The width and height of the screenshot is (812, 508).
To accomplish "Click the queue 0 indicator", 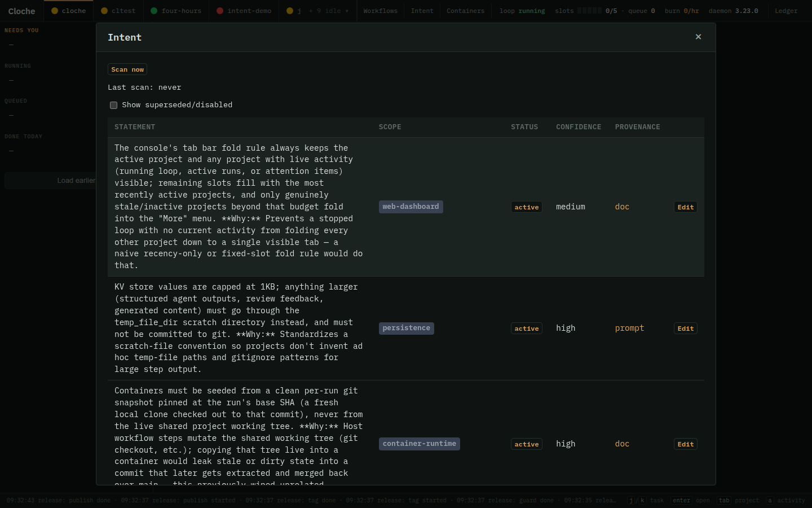I will [x=642, y=11].
